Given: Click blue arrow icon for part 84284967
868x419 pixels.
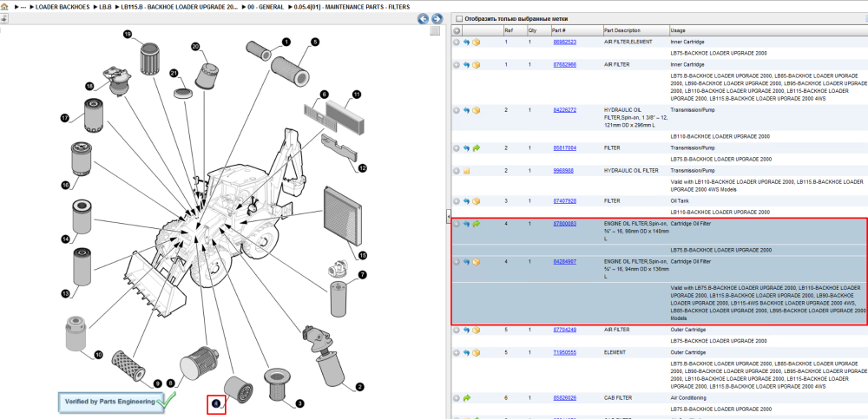Looking at the screenshot, I should (x=466, y=261).
